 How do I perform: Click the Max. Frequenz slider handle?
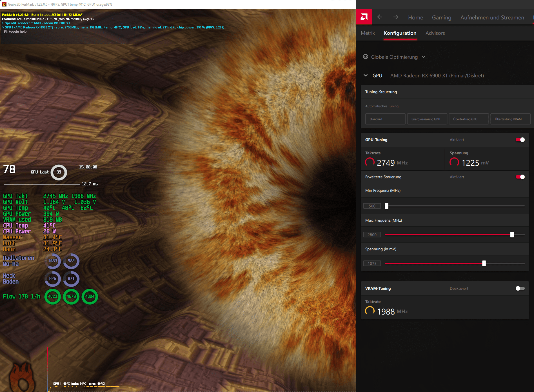pyautogui.click(x=512, y=235)
